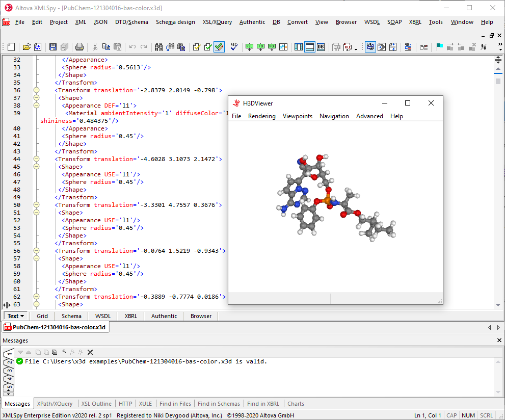Run an XSL transformation

click(249, 46)
